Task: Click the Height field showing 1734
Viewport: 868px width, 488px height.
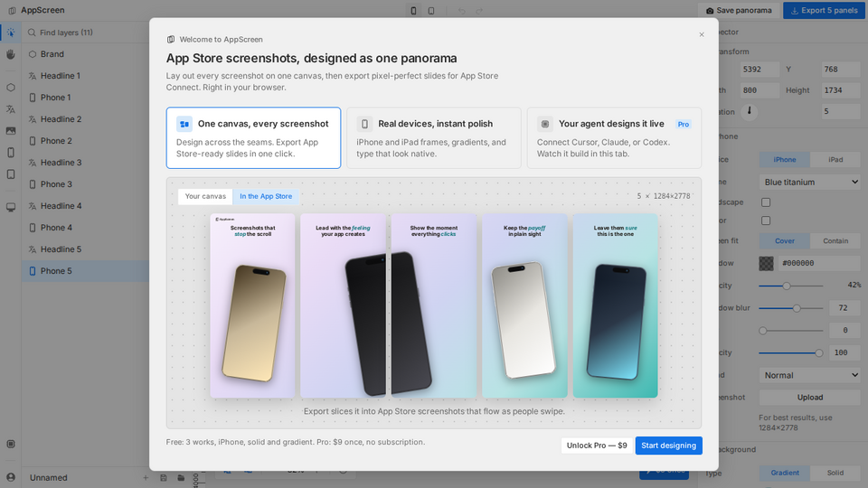Action: click(x=841, y=90)
